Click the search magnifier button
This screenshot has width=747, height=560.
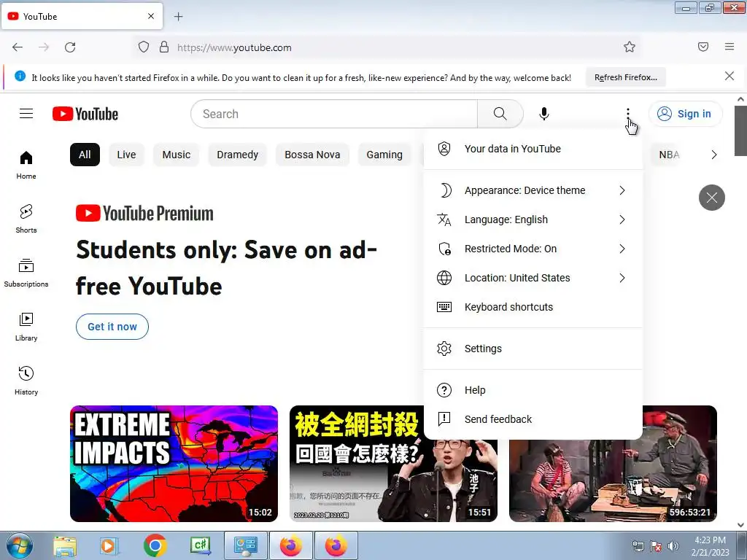click(500, 114)
